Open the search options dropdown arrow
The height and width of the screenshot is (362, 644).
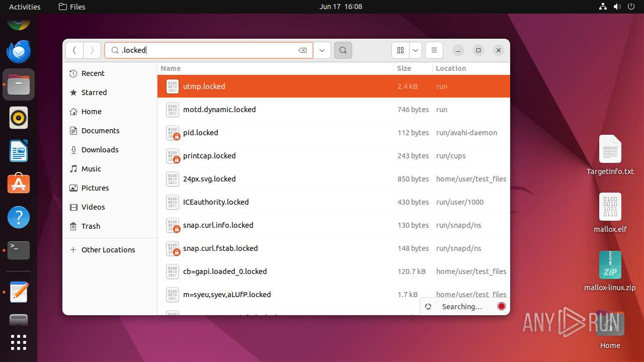tap(321, 50)
